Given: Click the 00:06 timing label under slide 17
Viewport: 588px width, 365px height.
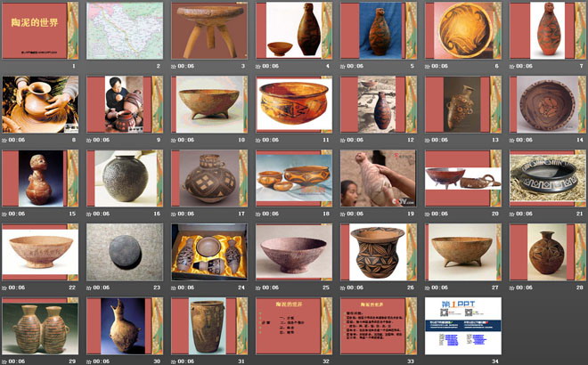Looking at the screenshot, I should [189, 214].
